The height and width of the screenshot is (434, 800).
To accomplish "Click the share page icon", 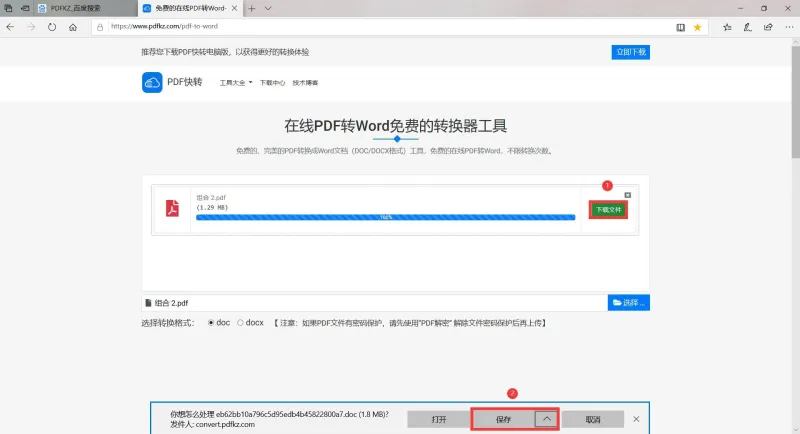I will point(768,28).
